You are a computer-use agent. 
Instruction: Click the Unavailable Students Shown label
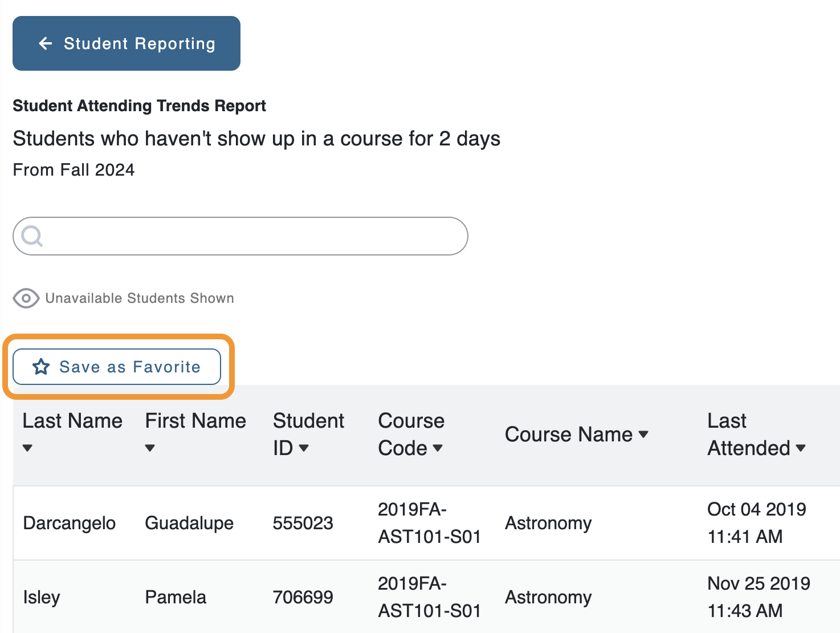pyautogui.click(x=140, y=298)
